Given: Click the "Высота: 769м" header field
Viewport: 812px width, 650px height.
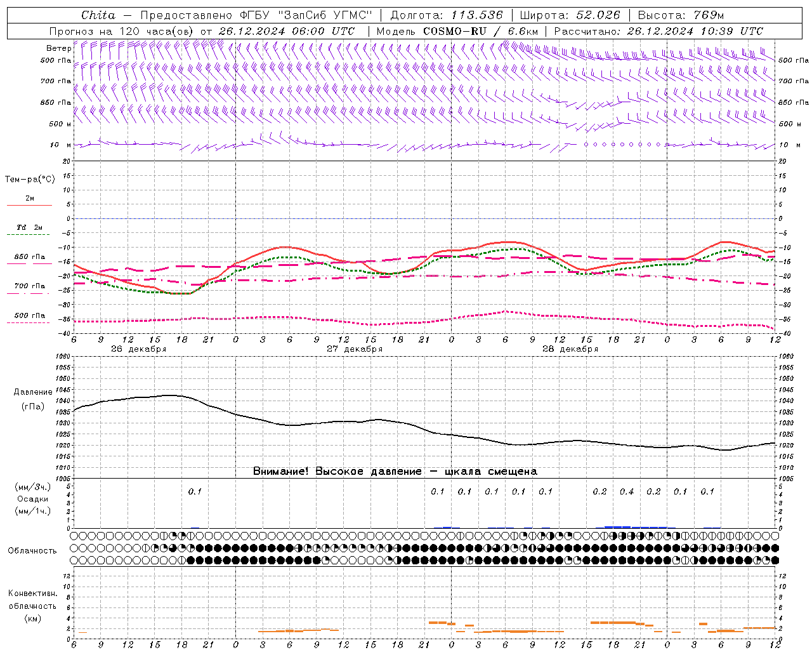Looking at the screenshot, I should (681, 15).
